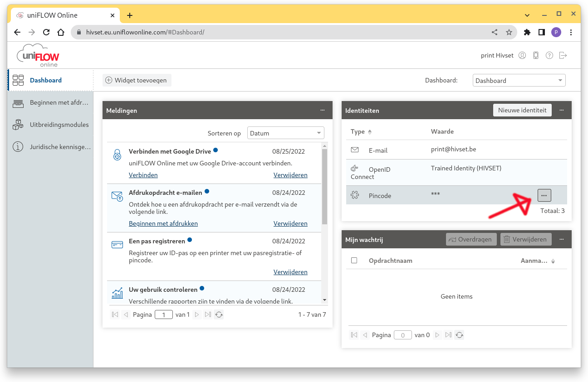Open the Dashboard sidebar icon

click(18, 80)
